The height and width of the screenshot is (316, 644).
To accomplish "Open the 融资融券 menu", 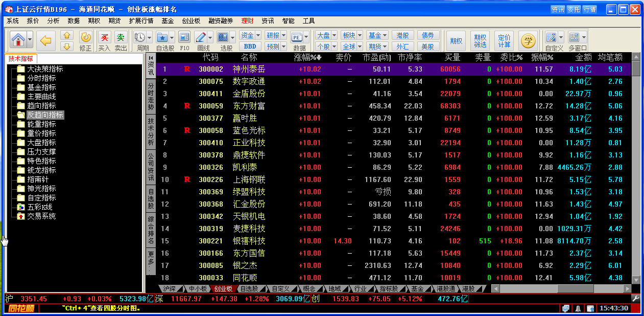I will pyautogui.click(x=221, y=21).
